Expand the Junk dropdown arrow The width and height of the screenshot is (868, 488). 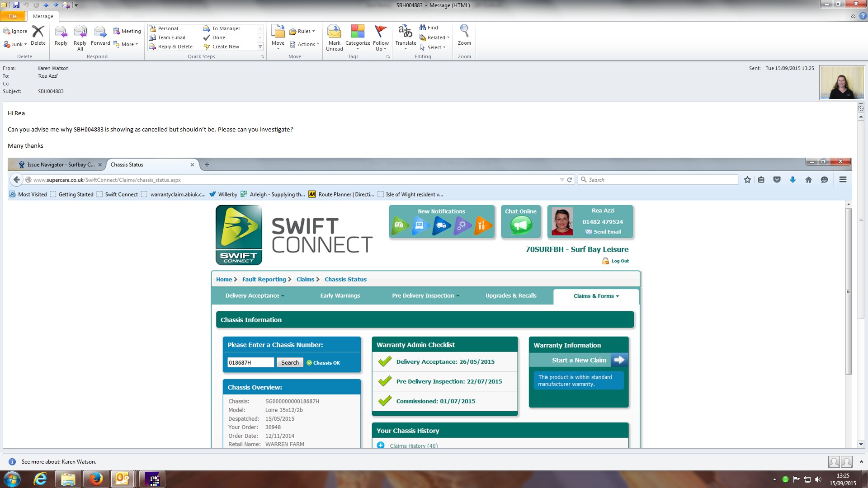pyautogui.click(x=26, y=44)
